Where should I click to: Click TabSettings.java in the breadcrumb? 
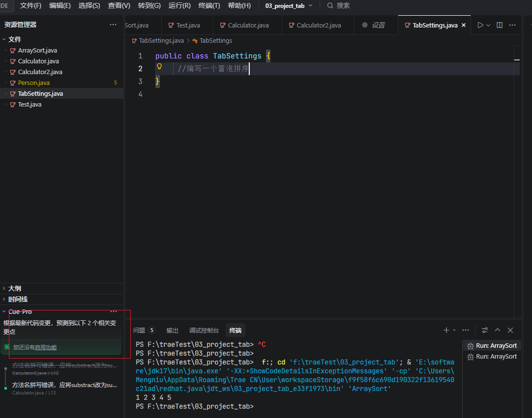point(161,41)
